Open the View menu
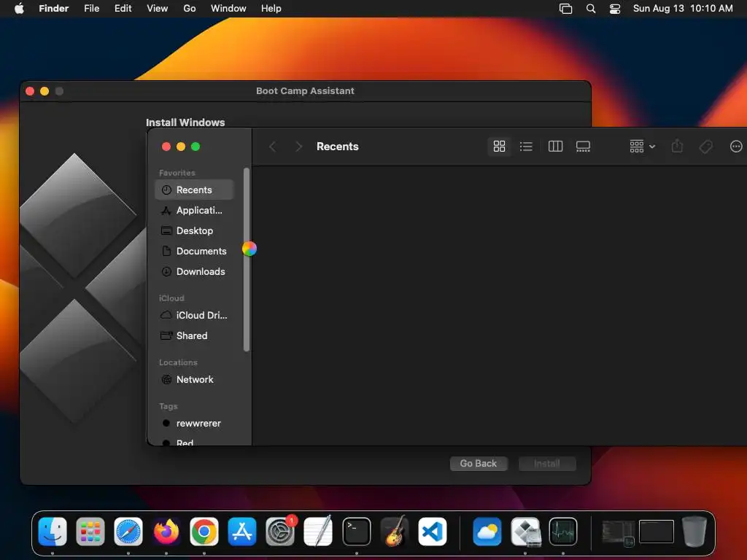 [x=157, y=8]
